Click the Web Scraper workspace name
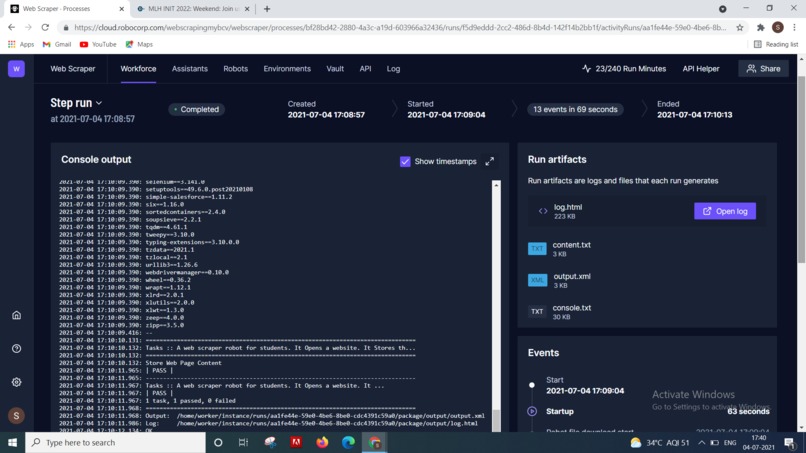The image size is (806, 453). point(72,68)
